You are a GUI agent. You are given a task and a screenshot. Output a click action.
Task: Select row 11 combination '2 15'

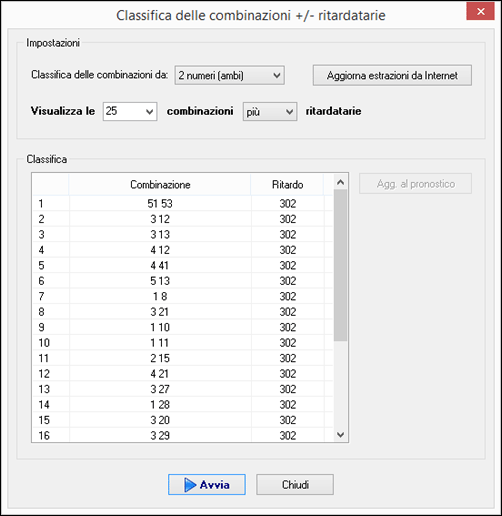[160, 358]
